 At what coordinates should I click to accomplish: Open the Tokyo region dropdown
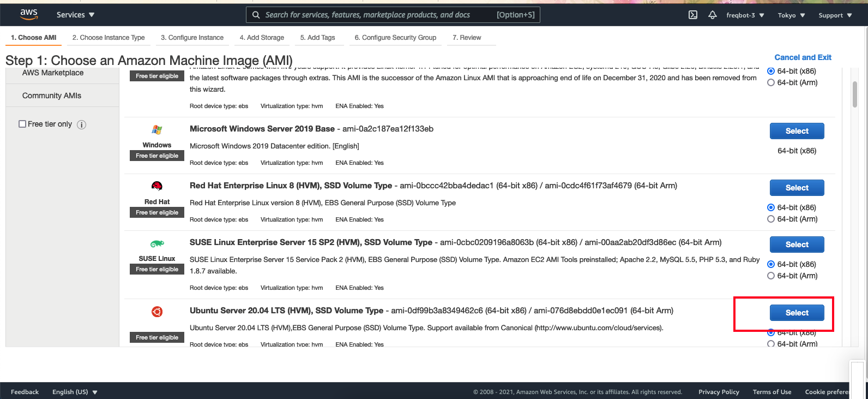791,15
